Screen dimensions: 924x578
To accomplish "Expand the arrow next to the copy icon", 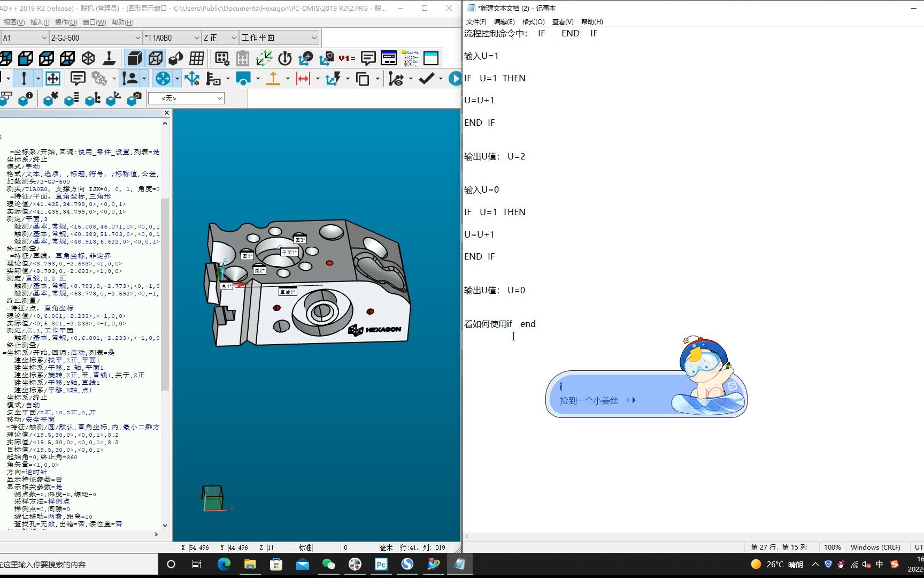I will click(x=378, y=79).
